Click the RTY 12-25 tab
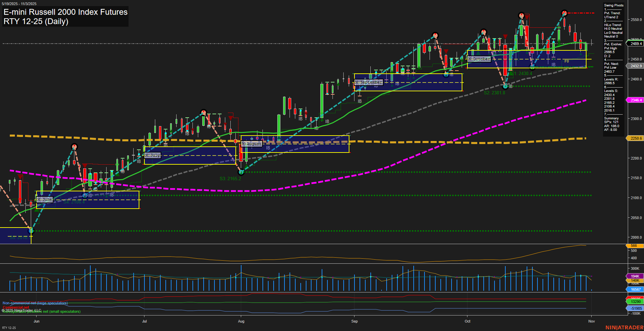Viewport: 644px width, 331px height. pyautogui.click(x=9, y=328)
